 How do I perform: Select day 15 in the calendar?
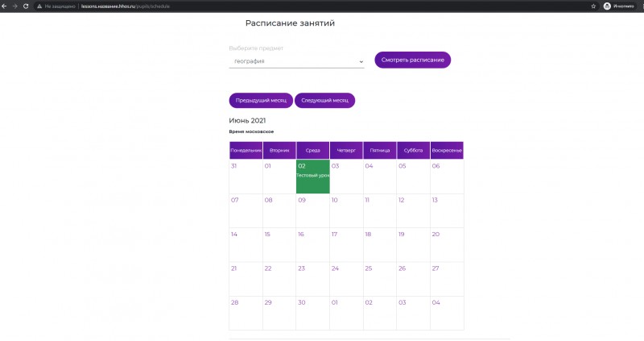279,243
